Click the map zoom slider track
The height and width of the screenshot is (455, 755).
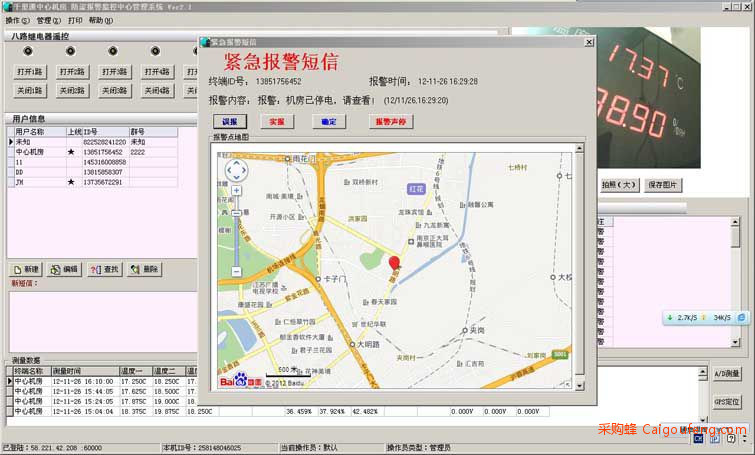click(x=236, y=231)
